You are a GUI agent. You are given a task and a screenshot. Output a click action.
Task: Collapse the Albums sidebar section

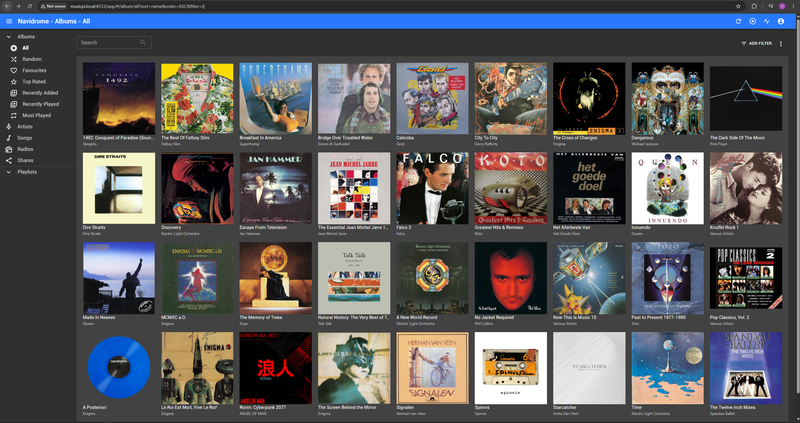click(9, 37)
